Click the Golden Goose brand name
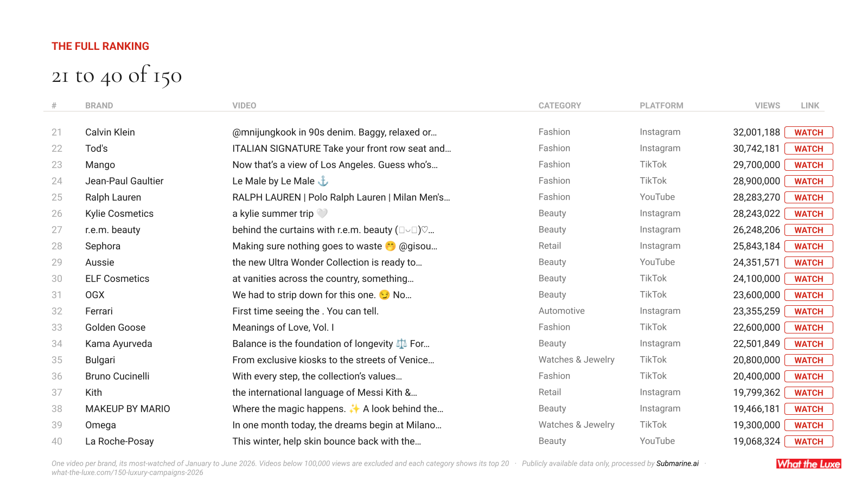The image size is (868, 488). click(115, 328)
